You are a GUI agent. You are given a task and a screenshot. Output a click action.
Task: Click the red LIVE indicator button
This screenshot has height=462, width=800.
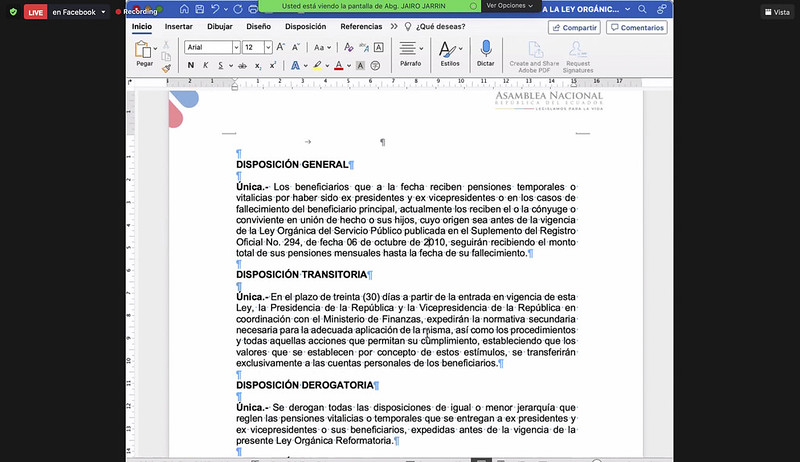point(35,12)
